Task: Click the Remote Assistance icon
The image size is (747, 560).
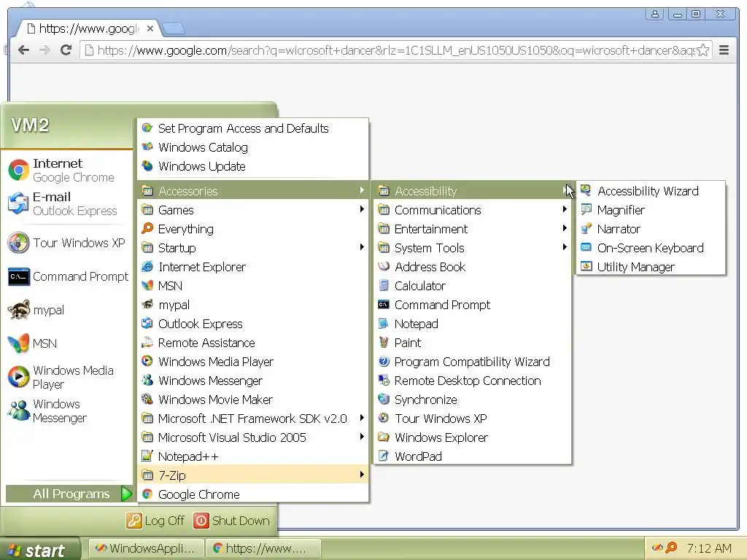Action: pos(147,343)
